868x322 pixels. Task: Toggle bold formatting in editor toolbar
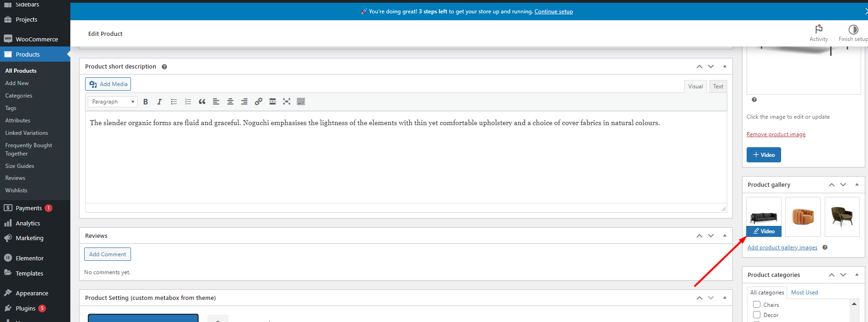click(145, 102)
